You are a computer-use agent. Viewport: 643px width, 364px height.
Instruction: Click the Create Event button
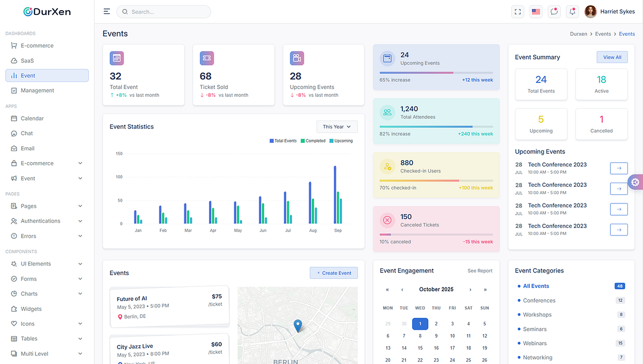[333, 272]
